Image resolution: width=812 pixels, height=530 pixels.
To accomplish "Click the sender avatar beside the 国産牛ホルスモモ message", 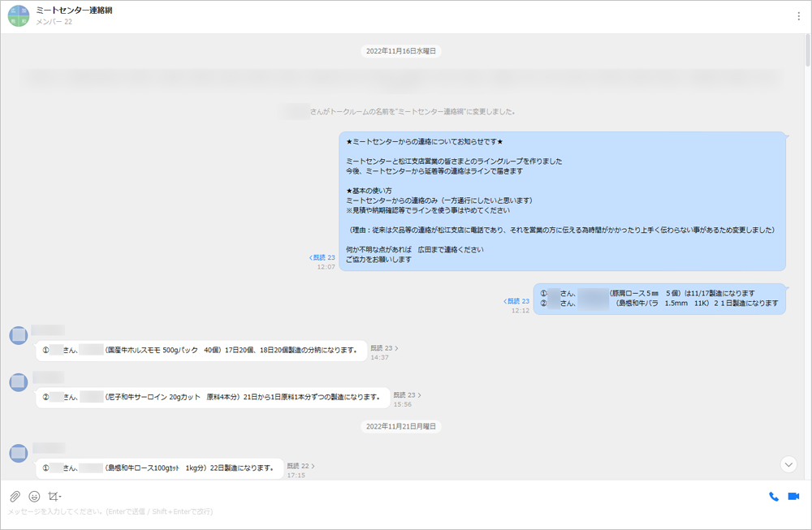I will pyautogui.click(x=19, y=335).
